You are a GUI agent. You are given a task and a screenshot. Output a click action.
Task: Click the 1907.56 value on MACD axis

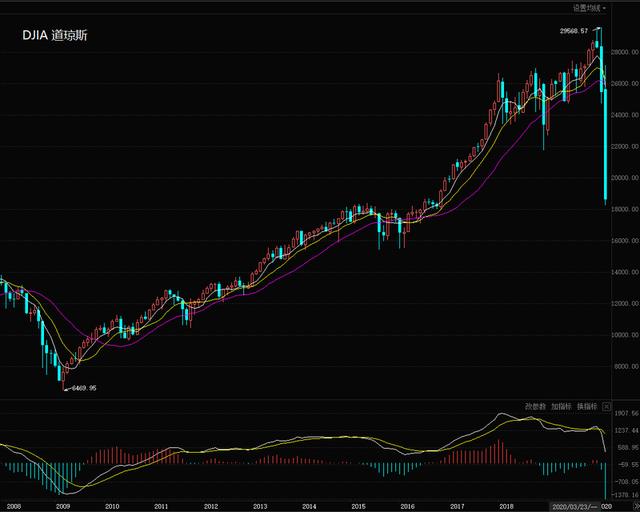[x=625, y=412]
